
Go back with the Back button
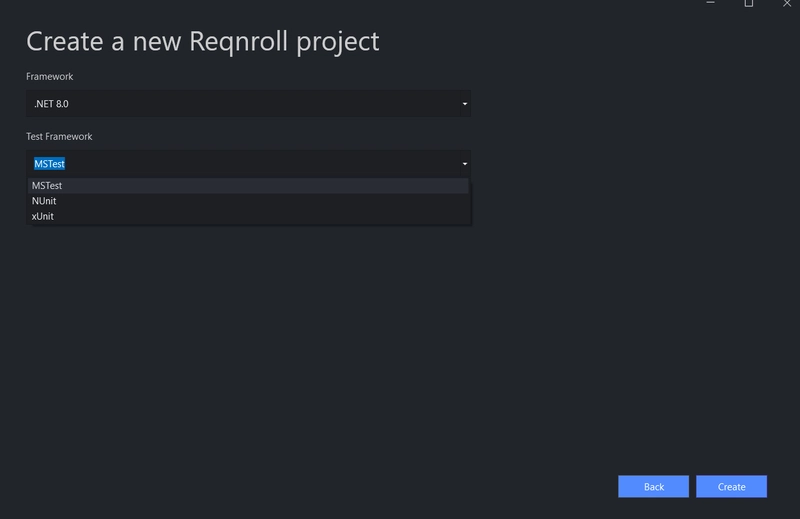point(653,486)
